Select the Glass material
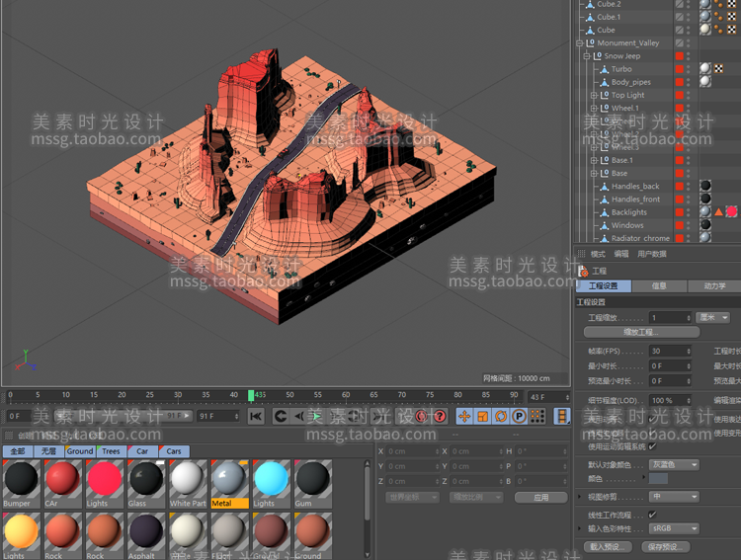 (x=146, y=484)
